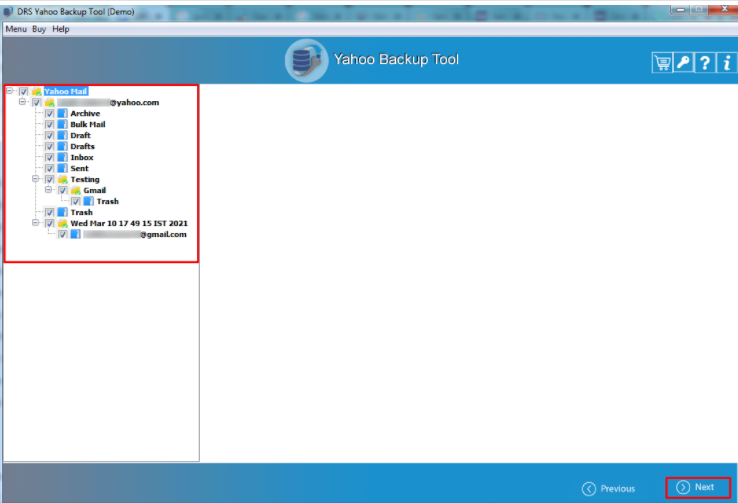Collapse the yahoo.com account node
Image resolution: width=738 pixels, height=503 pixels.
(22, 102)
